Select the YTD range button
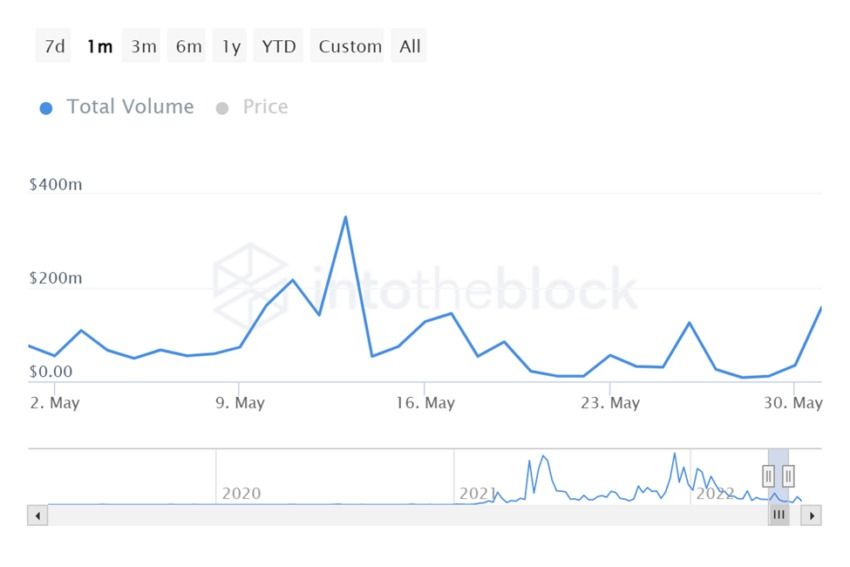Image resolution: width=850 pixels, height=567 pixels. tap(279, 46)
